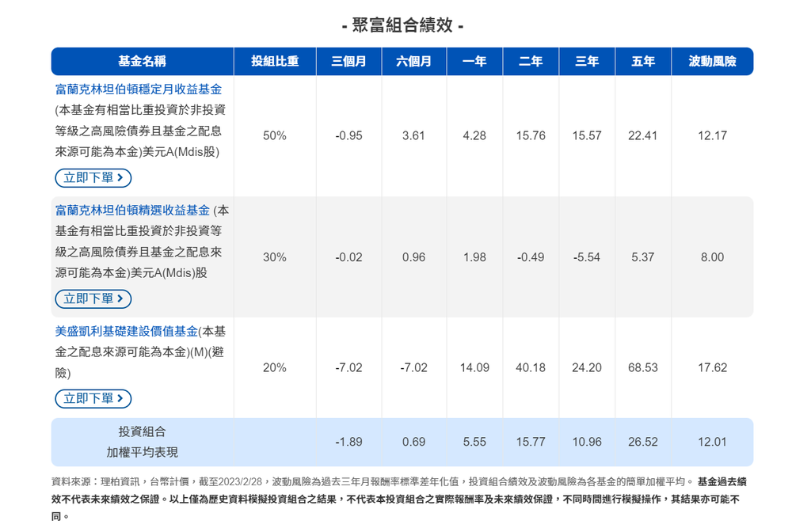Screen dimensions: 811x532
Task: Select the 波動風險 column header
Action: pos(712,62)
